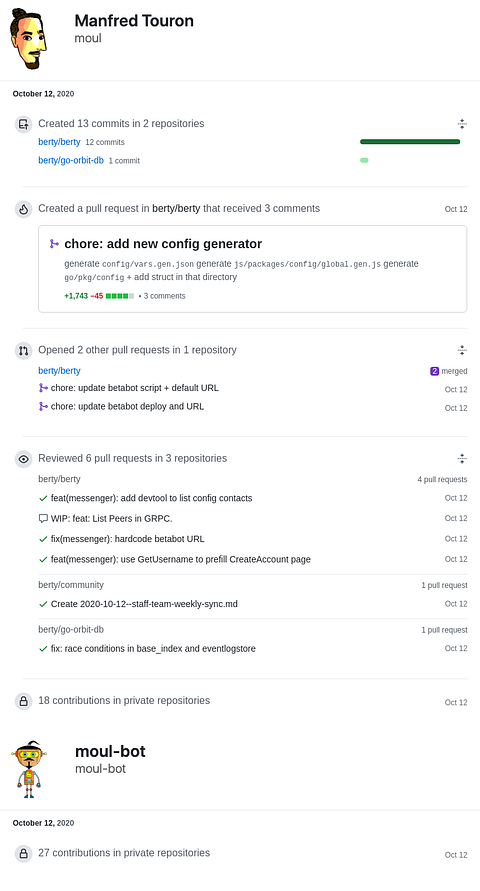Screen dimensions: 480x891
Task: Click the dark green berty/berty commits bar
Action: pos(410,142)
